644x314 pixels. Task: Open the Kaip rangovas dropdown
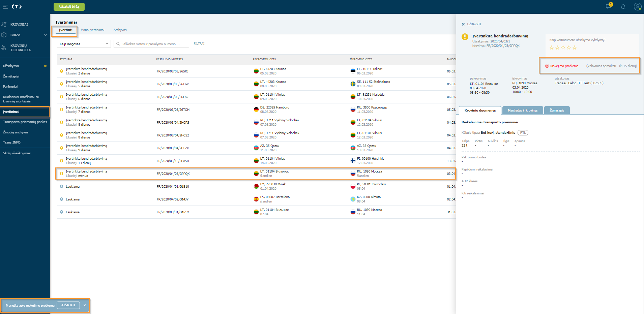[x=84, y=44]
